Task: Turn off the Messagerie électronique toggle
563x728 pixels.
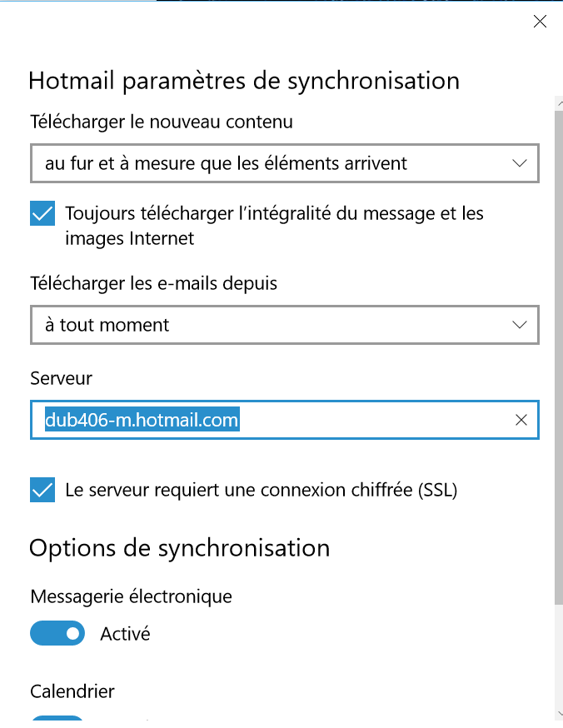Action: [57, 633]
